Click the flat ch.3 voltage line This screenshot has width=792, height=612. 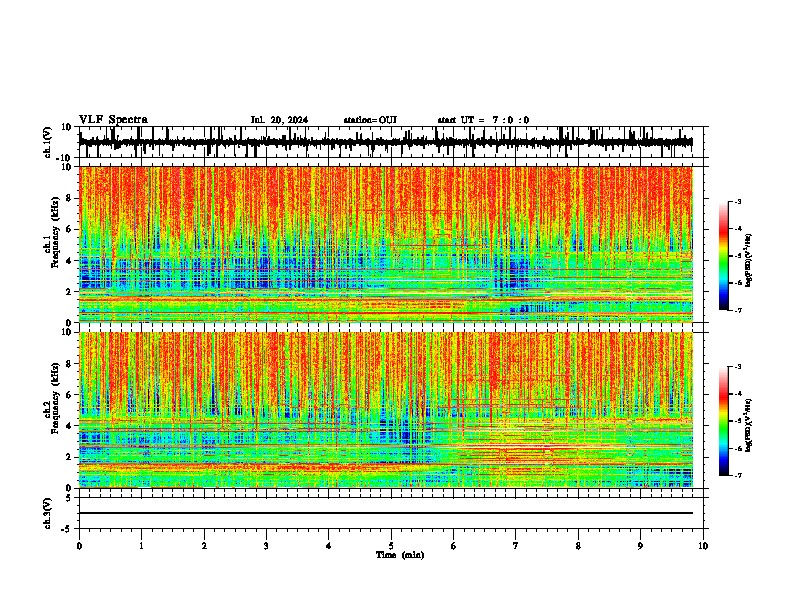[385, 513]
